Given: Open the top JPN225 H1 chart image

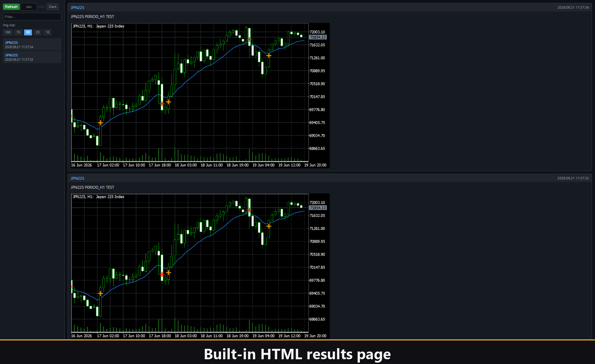Looking at the screenshot, I should (x=200, y=95).
